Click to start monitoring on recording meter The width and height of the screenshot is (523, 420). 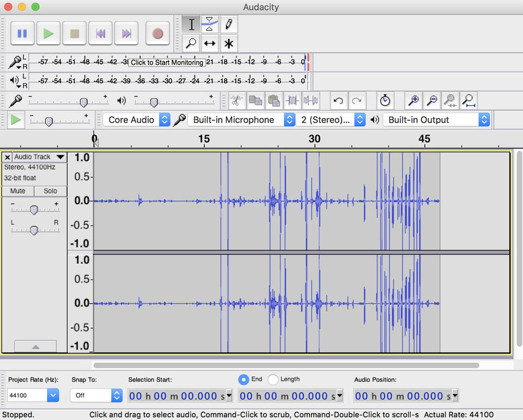click(167, 63)
